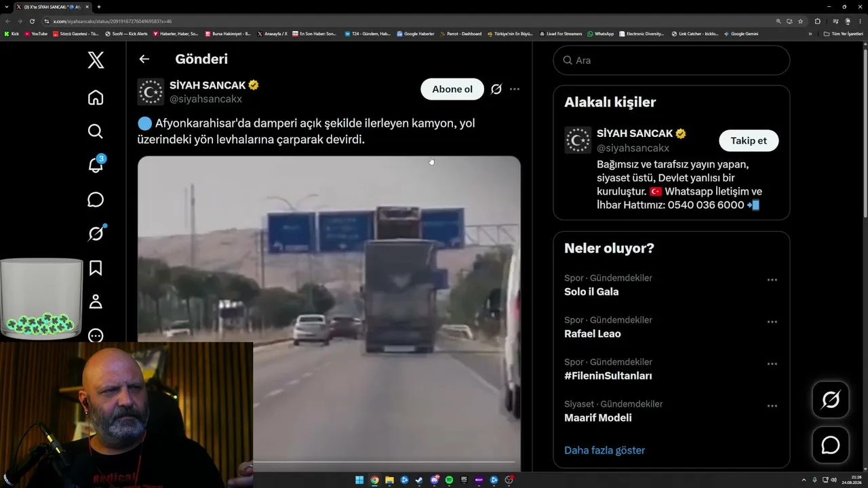
Task: Click the taskbar volume speaker icon
Action: [835, 481]
